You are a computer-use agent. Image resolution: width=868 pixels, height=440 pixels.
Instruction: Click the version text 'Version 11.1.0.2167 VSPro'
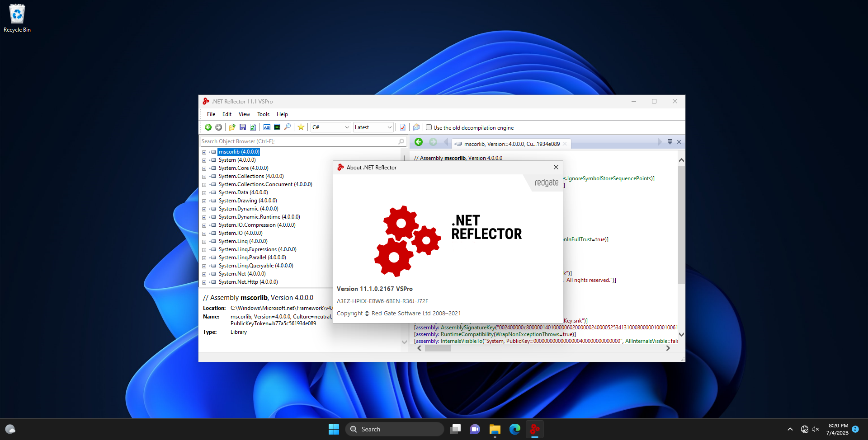(x=375, y=289)
